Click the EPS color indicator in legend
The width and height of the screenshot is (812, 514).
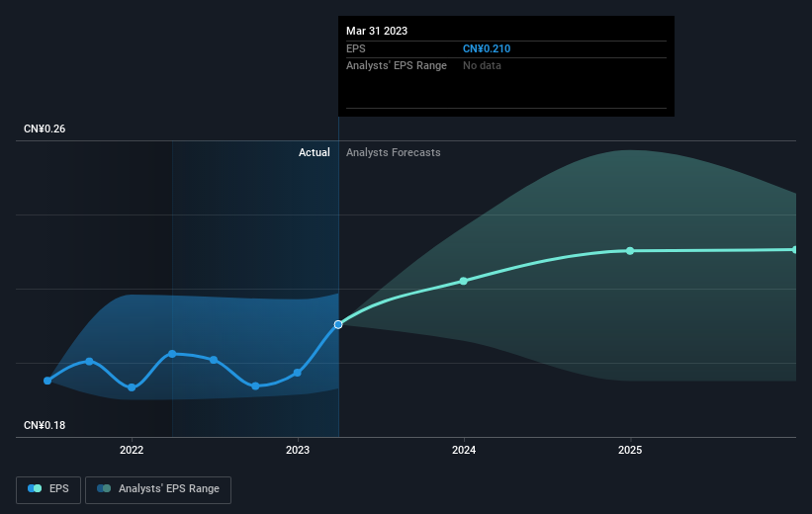(35, 488)
